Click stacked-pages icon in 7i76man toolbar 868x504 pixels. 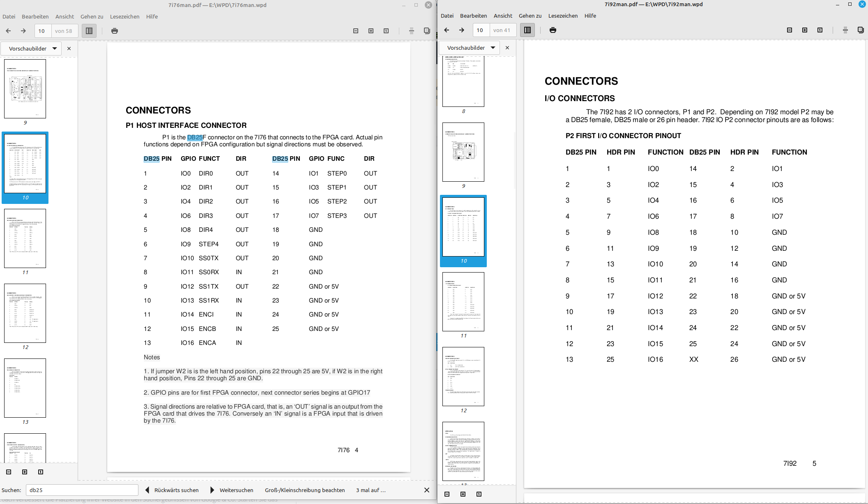pyautogui.click(x=427, y=31)
